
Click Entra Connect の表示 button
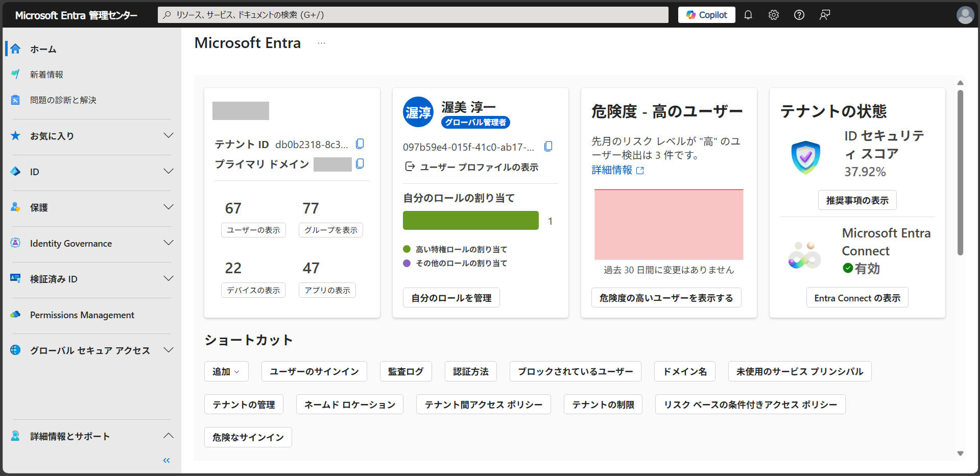click(857, 298)
